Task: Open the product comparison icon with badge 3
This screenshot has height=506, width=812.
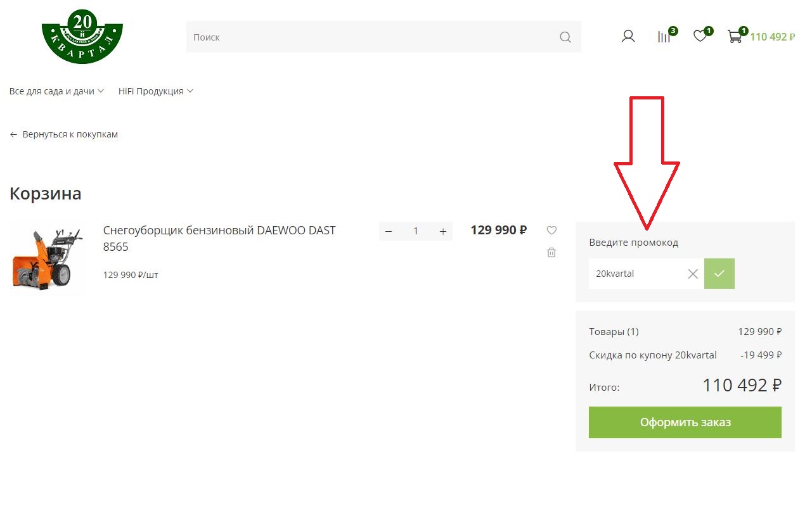Action: [x=664, y=37]
